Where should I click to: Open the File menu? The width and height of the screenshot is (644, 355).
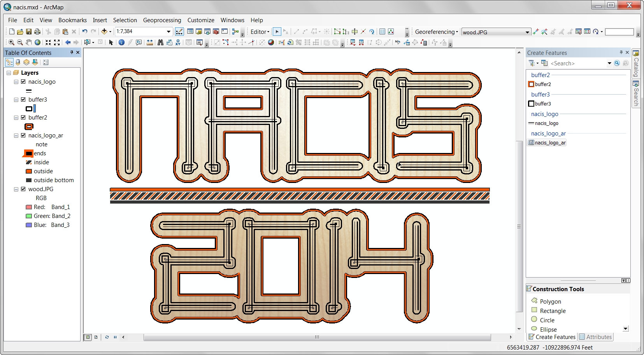click(12, 20)
